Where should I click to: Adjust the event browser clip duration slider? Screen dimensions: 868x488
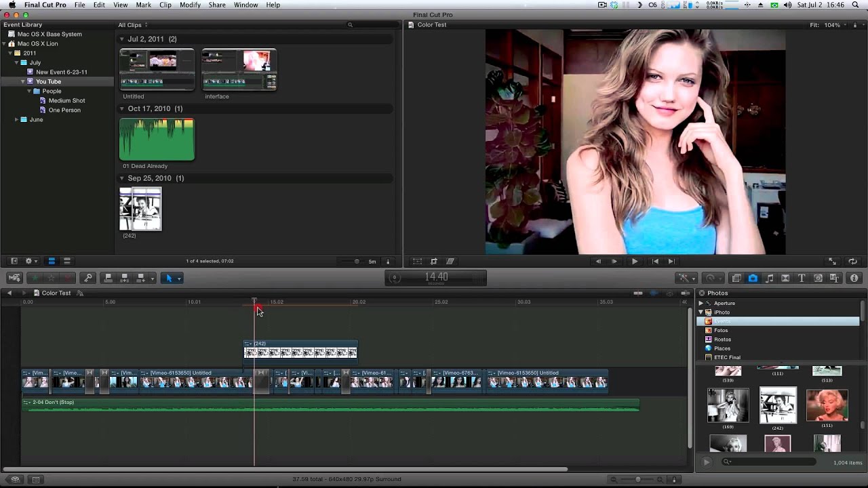[357, 261]
